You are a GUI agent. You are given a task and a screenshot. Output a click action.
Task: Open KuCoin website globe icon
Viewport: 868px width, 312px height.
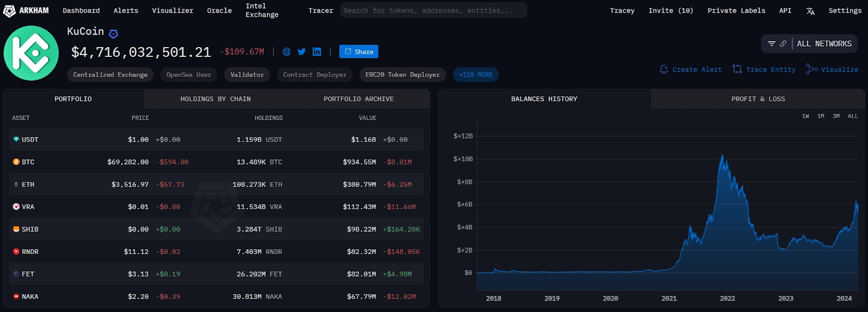286,52
